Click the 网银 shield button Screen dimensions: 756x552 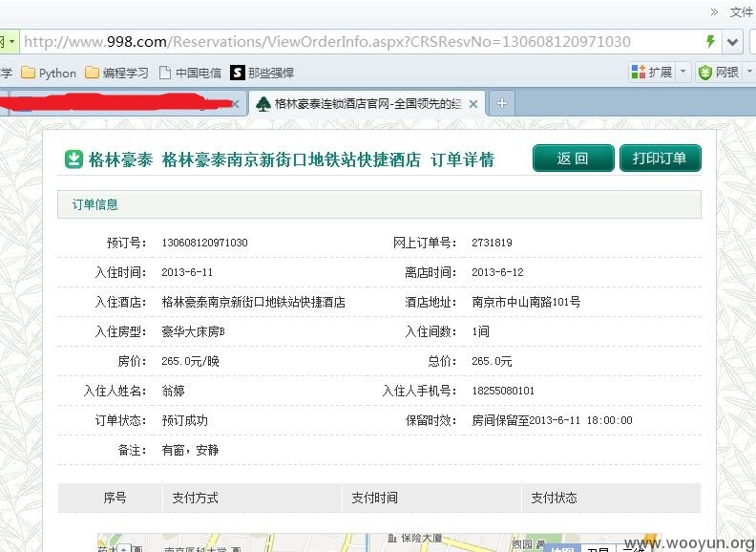(x=719, y=73)
